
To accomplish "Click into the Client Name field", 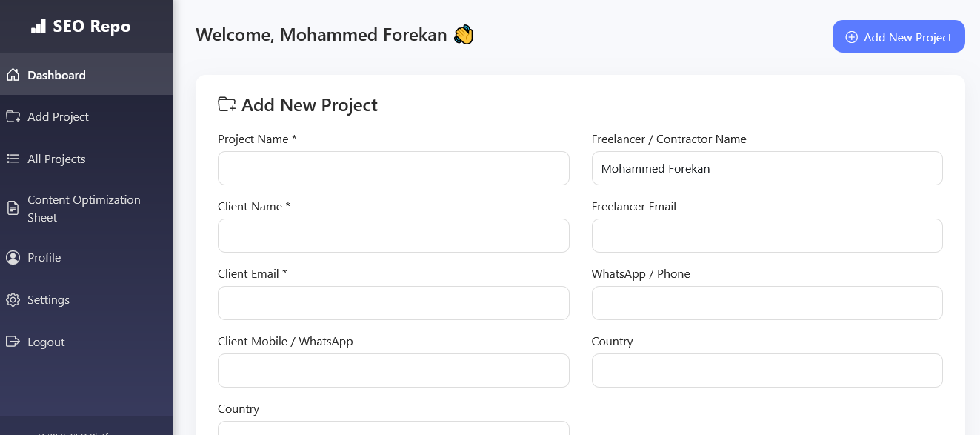I will (393, 236).
